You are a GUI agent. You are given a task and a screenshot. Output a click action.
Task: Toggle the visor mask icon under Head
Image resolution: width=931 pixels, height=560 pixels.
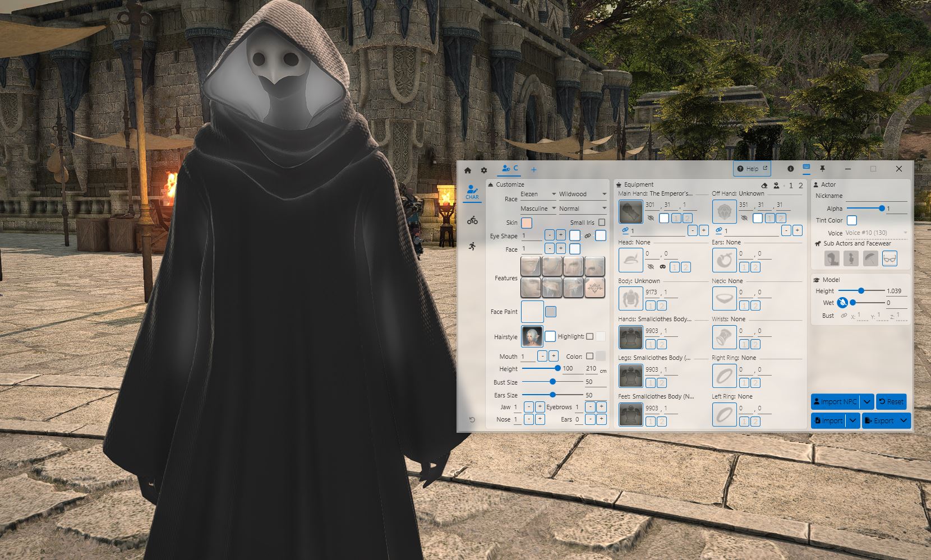point(662,267)
